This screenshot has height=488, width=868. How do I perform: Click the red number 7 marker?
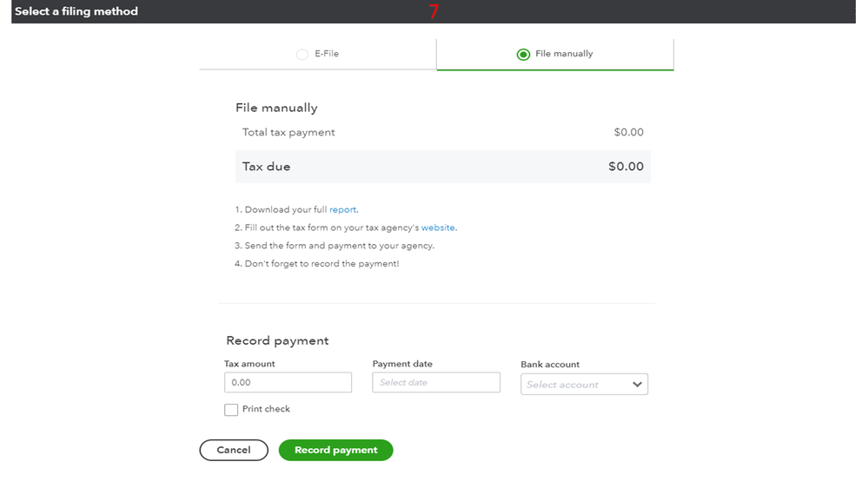(x=434, y=12)
